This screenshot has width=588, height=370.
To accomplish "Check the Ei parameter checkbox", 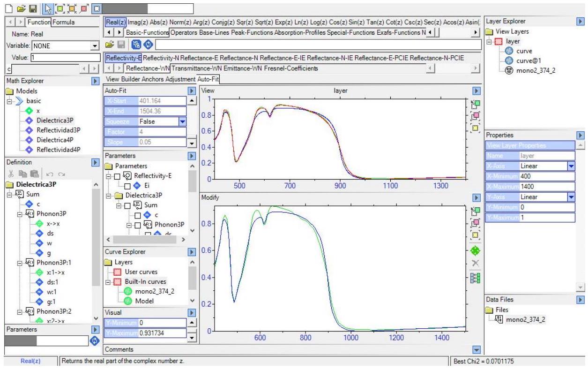I will coord(127,185).
